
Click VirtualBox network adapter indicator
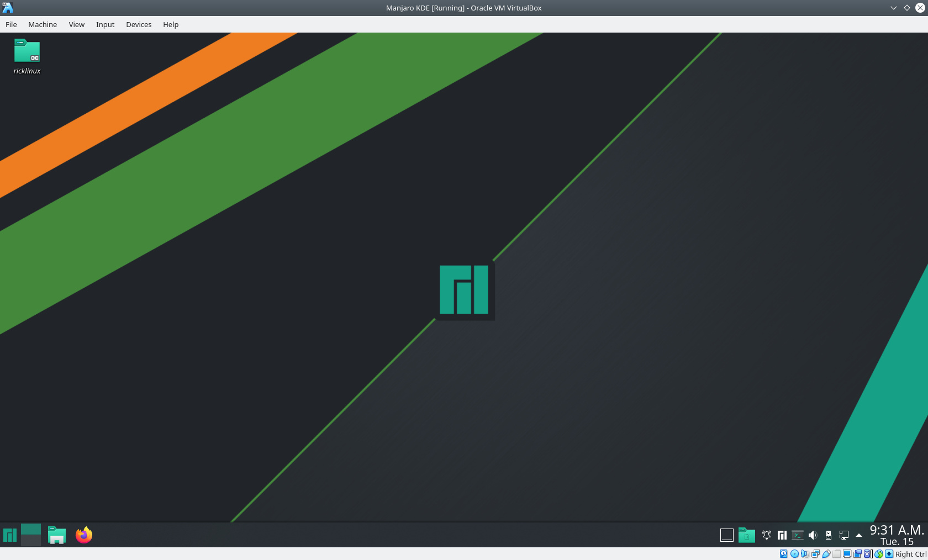[816, 554]
